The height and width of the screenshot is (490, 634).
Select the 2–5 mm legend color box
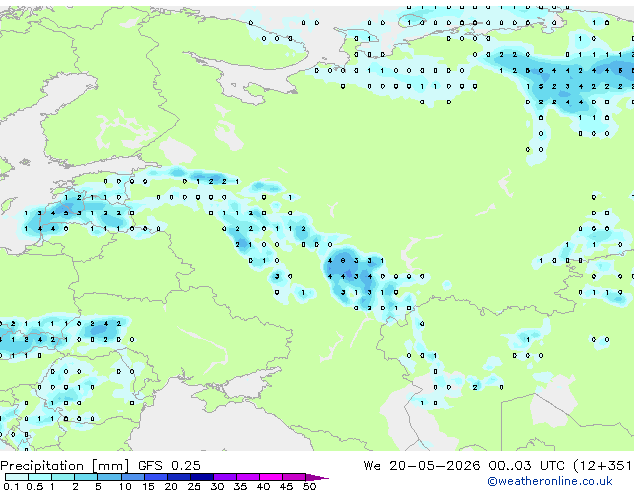(x=86, y=477)
